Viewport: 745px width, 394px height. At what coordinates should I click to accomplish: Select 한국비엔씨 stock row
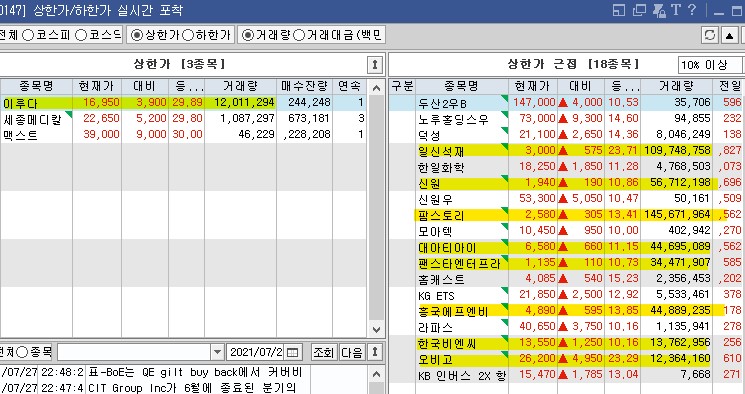pyautogui.click(x=567, y=343)
